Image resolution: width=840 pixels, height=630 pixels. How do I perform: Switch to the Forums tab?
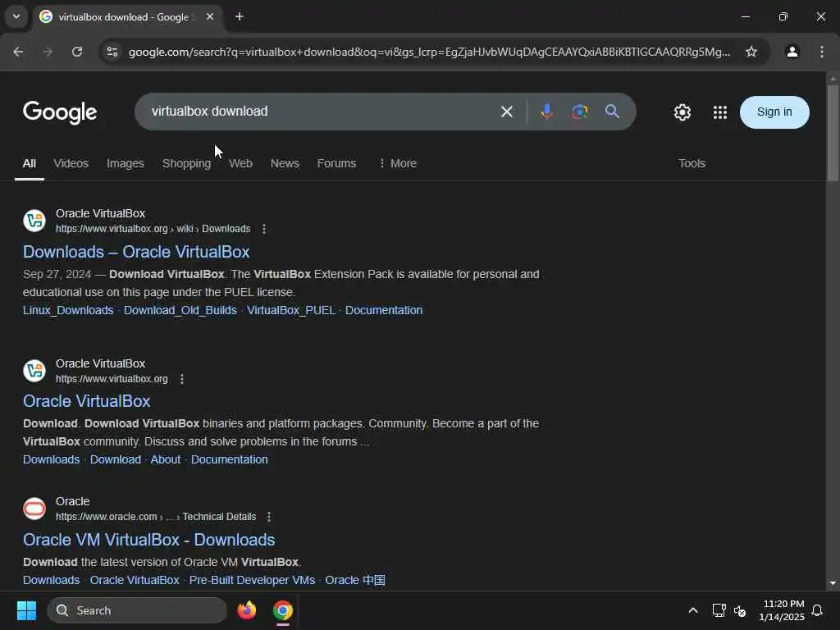coord(336,163)
